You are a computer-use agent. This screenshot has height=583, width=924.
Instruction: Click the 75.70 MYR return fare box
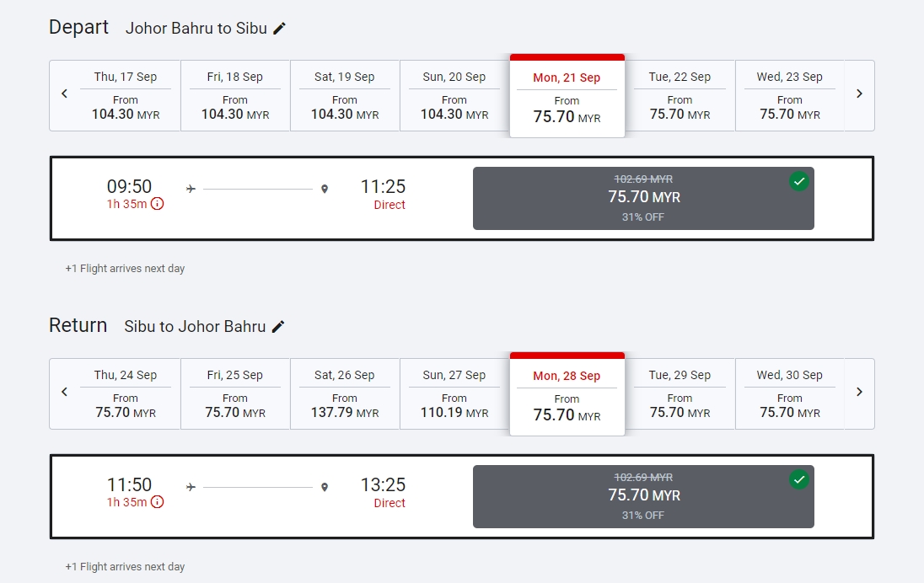[643, 497]
